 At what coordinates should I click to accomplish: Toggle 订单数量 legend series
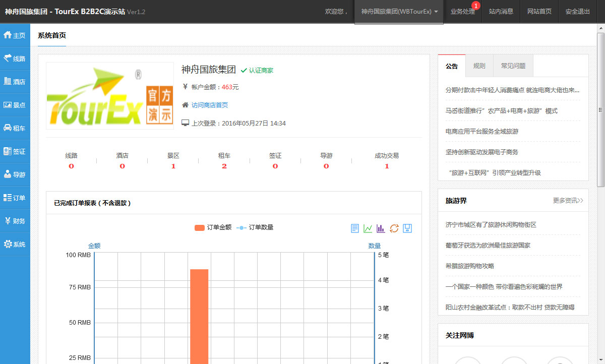[255, 227]
